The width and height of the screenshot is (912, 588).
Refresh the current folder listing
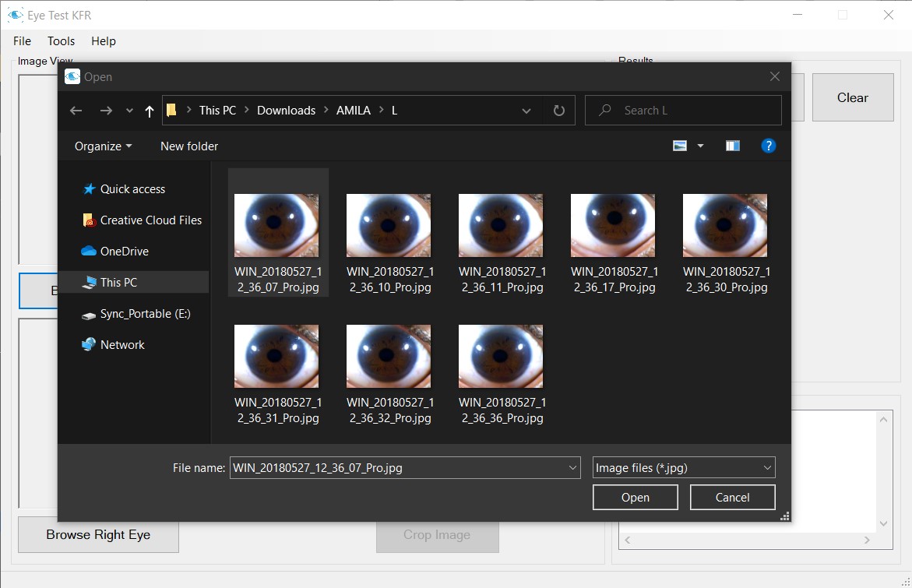point(558,111)
